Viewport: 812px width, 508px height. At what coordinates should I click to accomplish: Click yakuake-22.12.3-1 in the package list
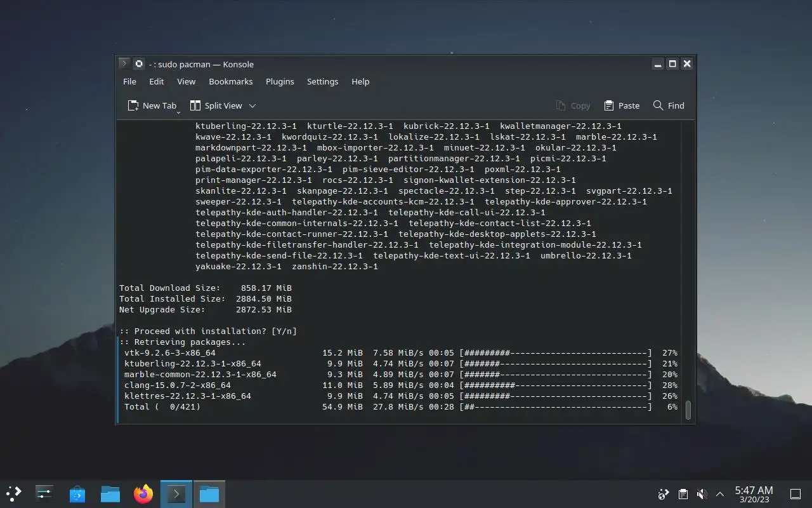pyautogui.click(x=239, y=266)
